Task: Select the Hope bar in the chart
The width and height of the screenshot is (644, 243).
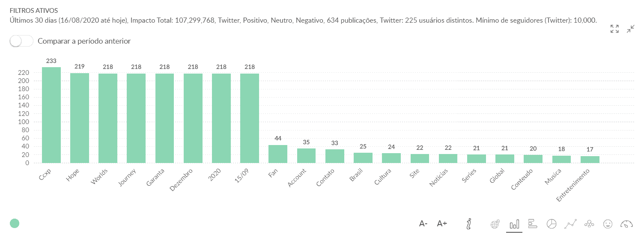Action: coord(80,118)
